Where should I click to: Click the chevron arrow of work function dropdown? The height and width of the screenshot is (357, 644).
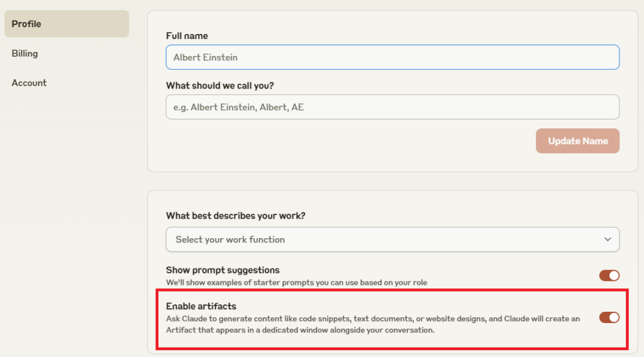(608, 239)
